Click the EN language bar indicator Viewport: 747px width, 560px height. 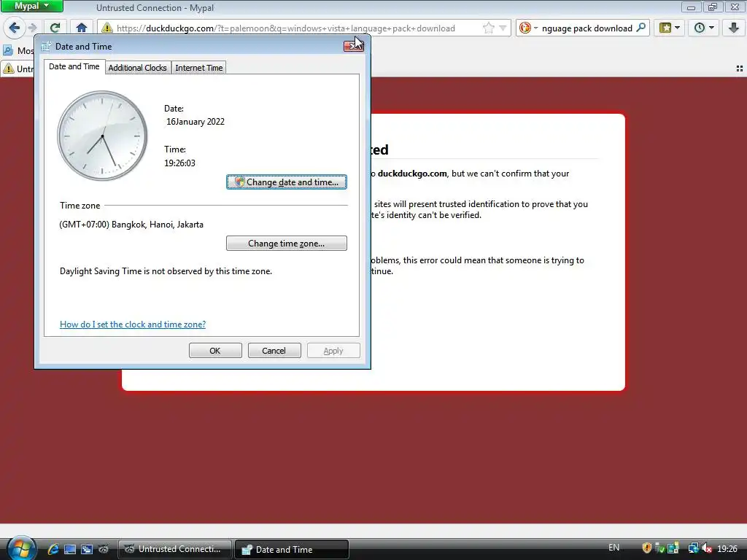[x=614, y=548]
